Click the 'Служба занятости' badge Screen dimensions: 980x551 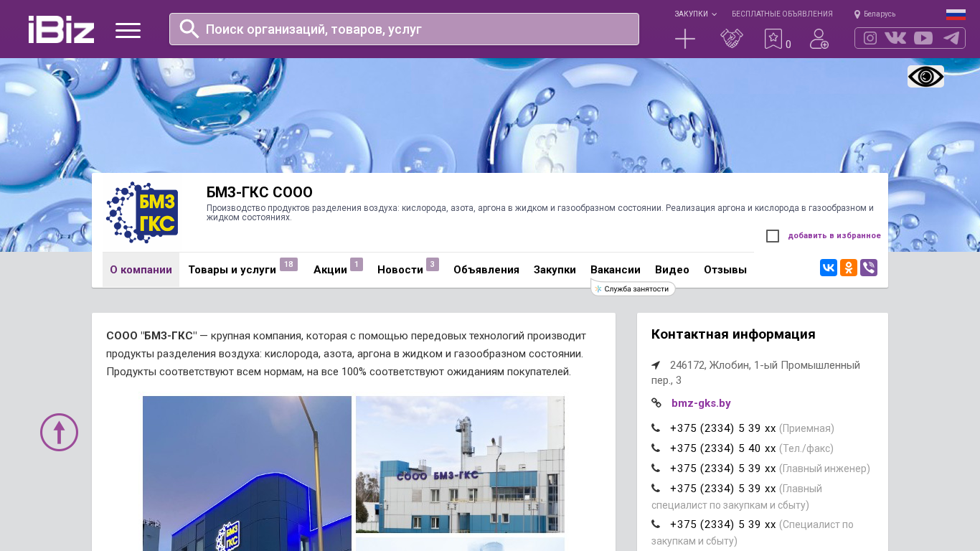tap(633, 288)
